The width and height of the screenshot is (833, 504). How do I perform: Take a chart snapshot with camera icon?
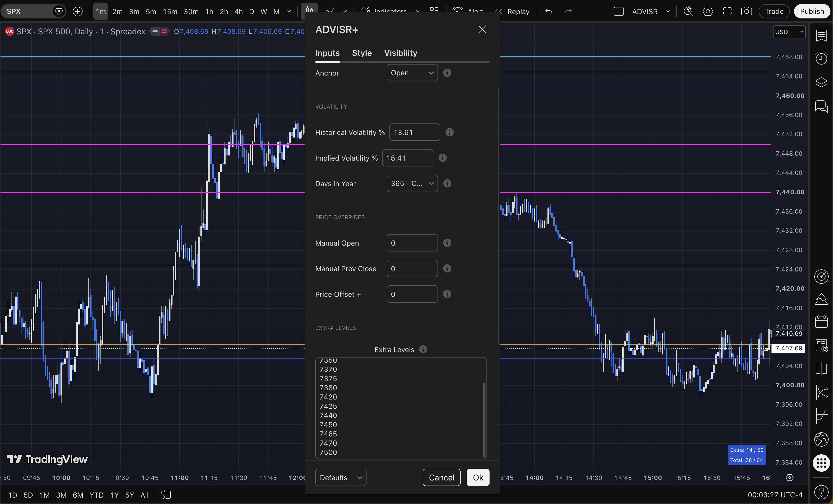(746, 12)
